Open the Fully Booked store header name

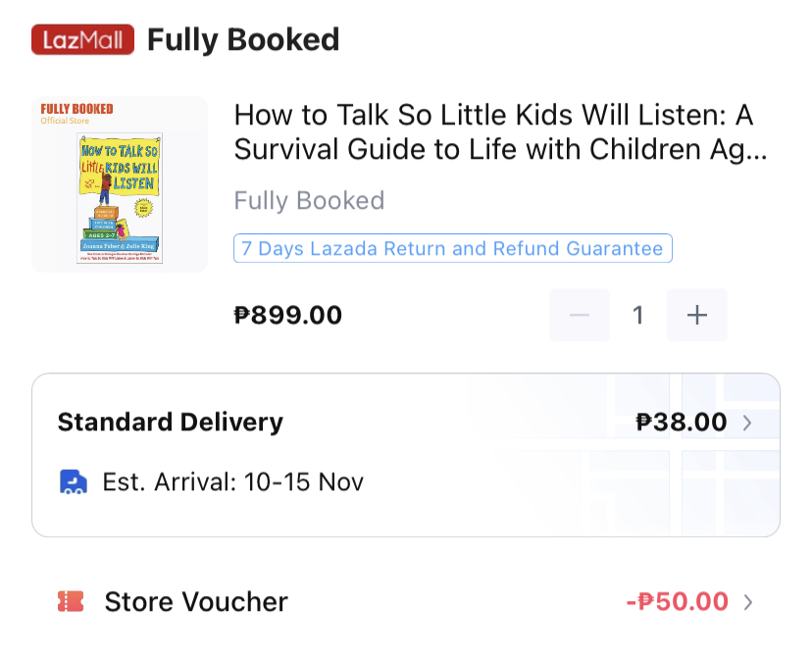(x=243, y=40)
